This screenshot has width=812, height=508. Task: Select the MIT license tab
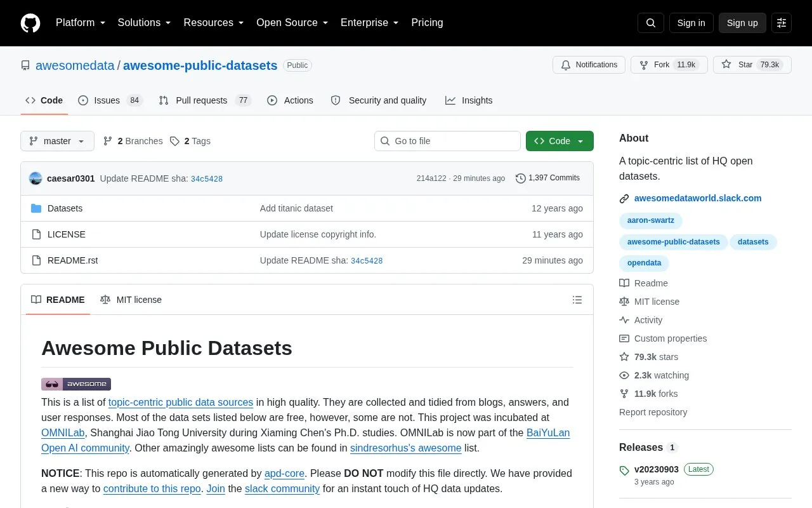(x=131, y=300)
